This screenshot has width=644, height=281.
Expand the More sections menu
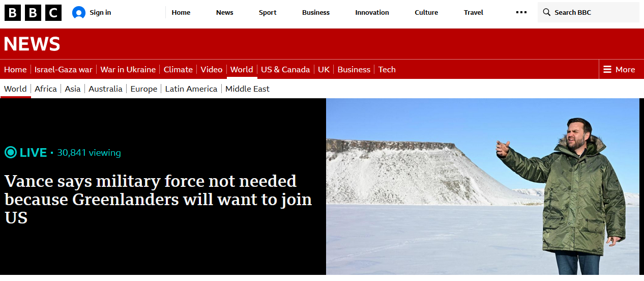[619, 69]
